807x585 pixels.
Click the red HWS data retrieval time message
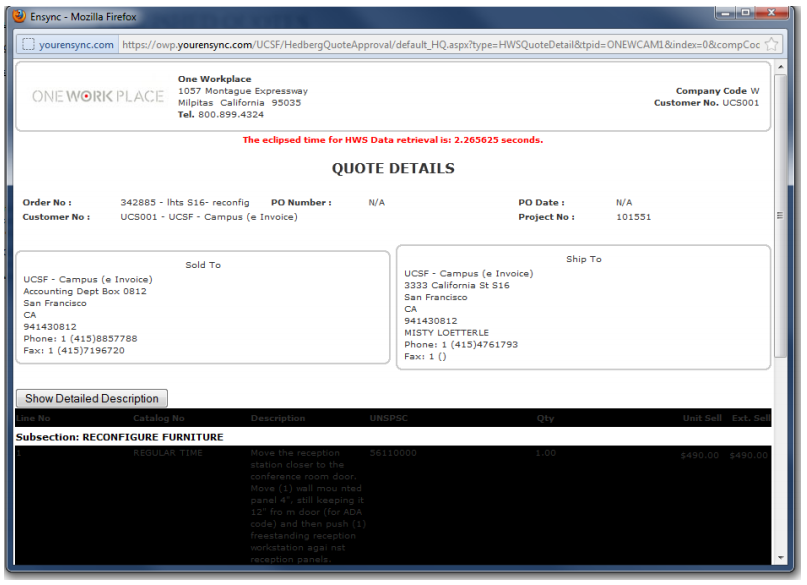click(x=393, y=140)
